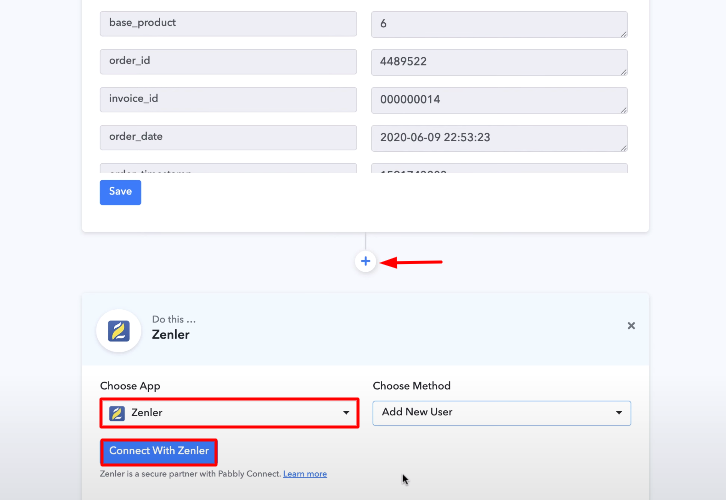The height and width of the screenshot is (500, 726).
Task: Open the Learn more link
Action: click(305, 474)
